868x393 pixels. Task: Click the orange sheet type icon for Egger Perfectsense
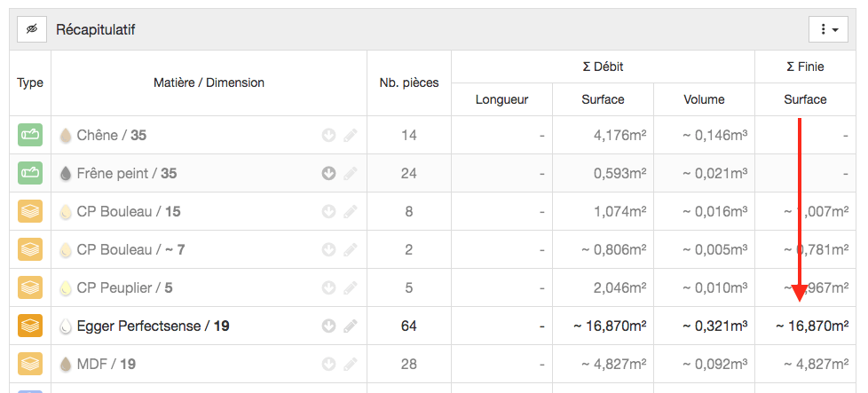pyautogui.click(x=30, y=326)
